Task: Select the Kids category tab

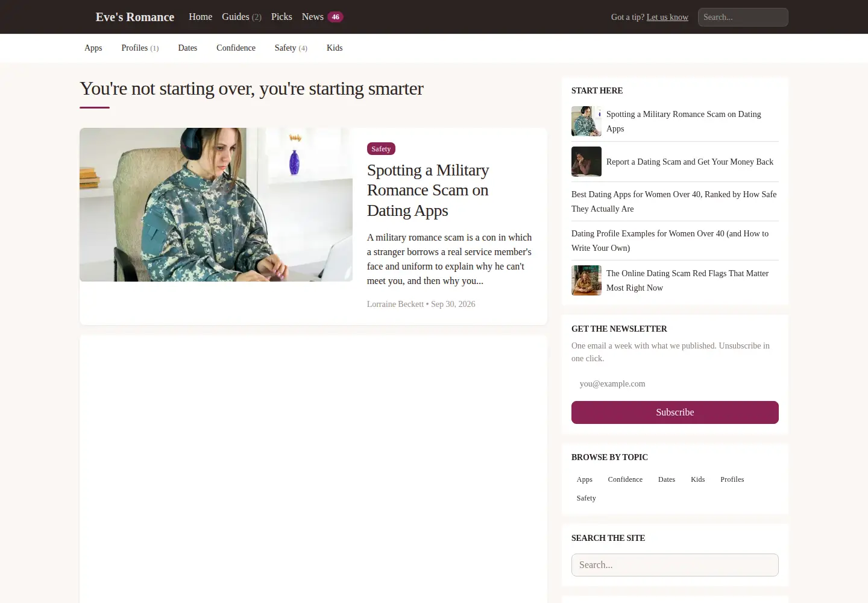Action: coord(335,48)
